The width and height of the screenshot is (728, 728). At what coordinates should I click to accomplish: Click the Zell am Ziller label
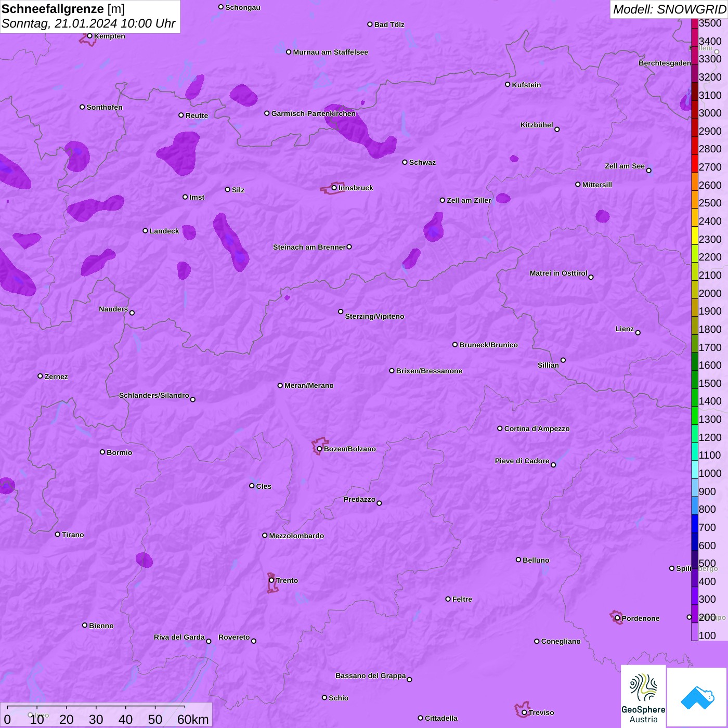[469, 200]
